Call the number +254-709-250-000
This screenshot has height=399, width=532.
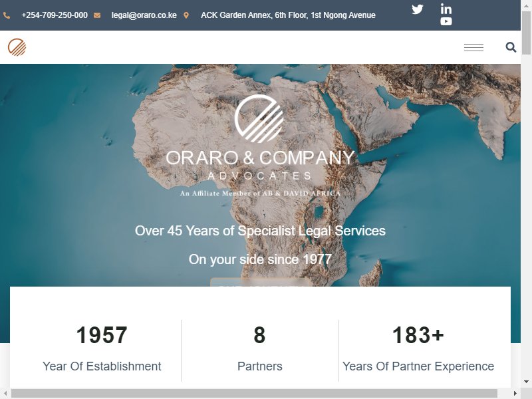point(55,15)
